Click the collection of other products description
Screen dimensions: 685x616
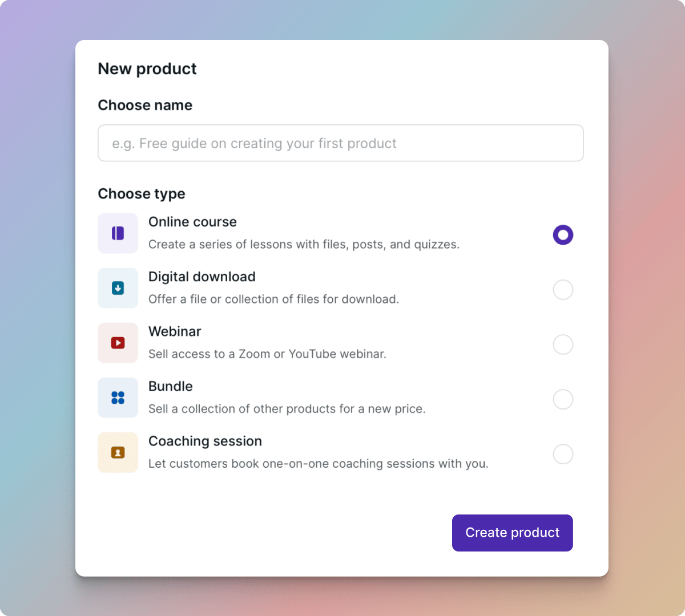(x=287, y=409)
